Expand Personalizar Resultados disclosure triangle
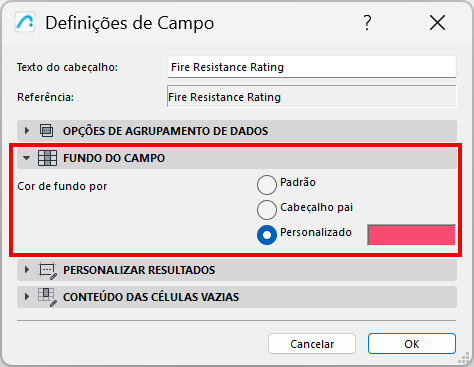This screenshot has height=367, width=474. (x=27, y=270)
